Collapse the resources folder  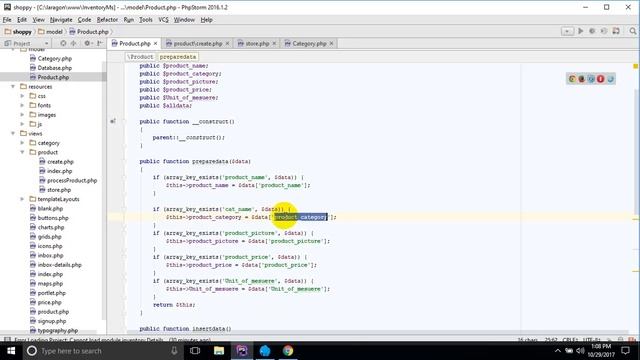[x=13, y=87]
